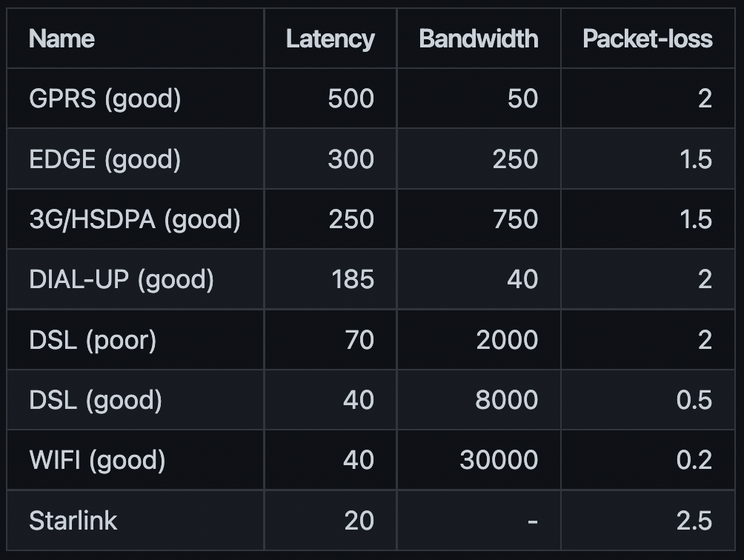Click the packet-loss value 2.5
Image resolution: width=744 pixels, height=560 pixels.
[694, 521]
